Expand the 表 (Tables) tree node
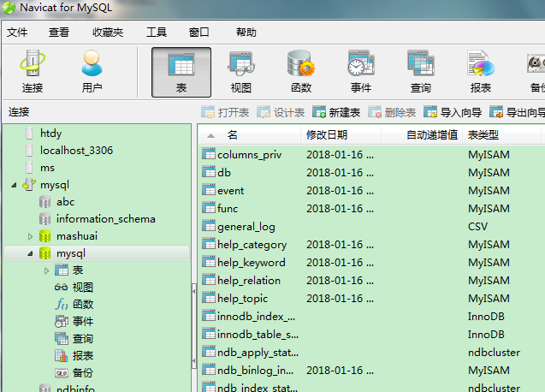The height and width of the screenshot is (392, 545). 46,270
